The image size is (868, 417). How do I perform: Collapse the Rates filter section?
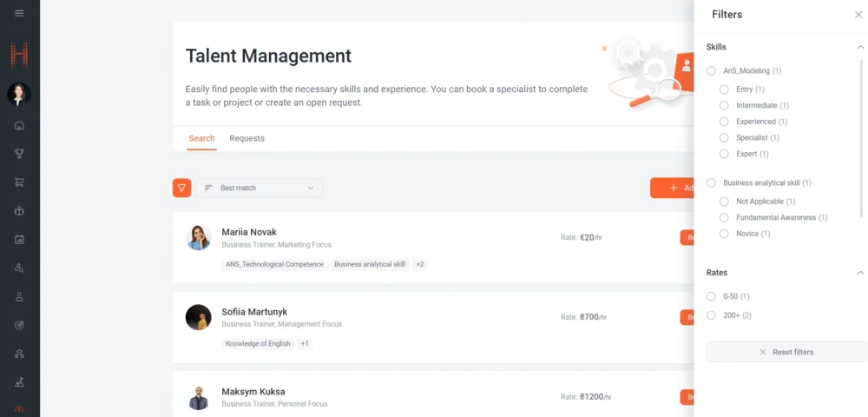pos(860,273)
